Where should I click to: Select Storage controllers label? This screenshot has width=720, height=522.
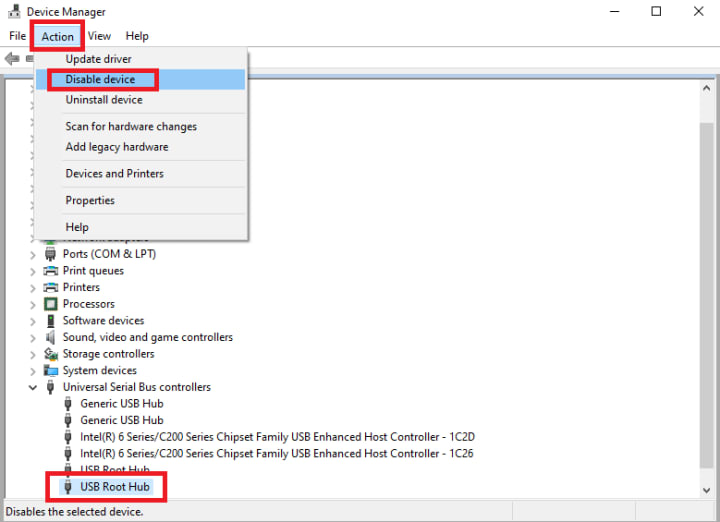[x=108, y=354]
